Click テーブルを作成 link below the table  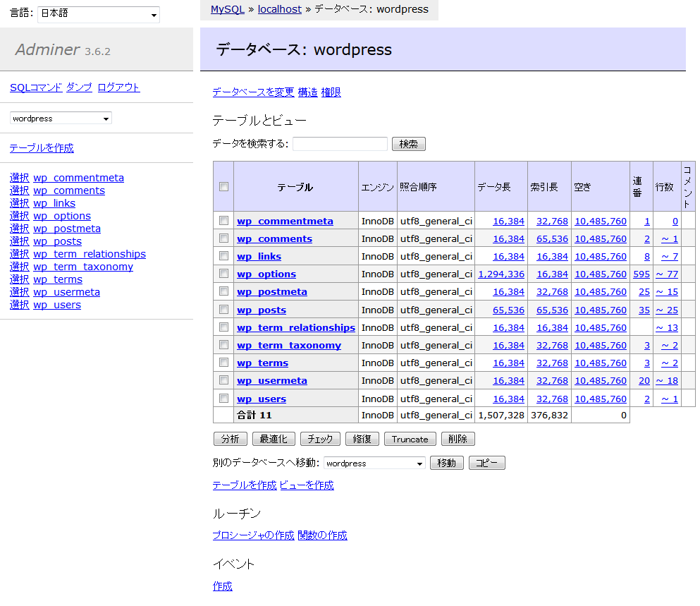245,485
